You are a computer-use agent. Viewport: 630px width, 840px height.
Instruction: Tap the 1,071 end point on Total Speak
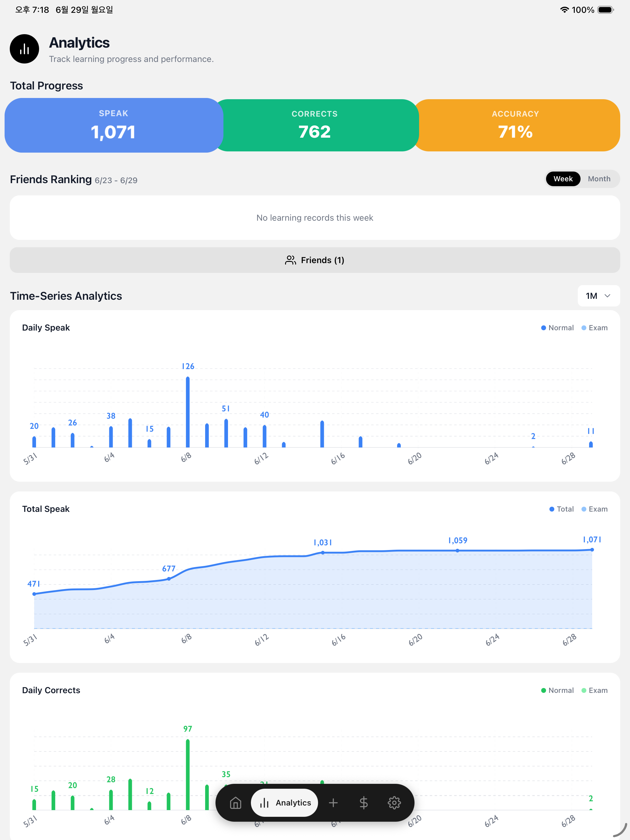(x=592, y=550)
